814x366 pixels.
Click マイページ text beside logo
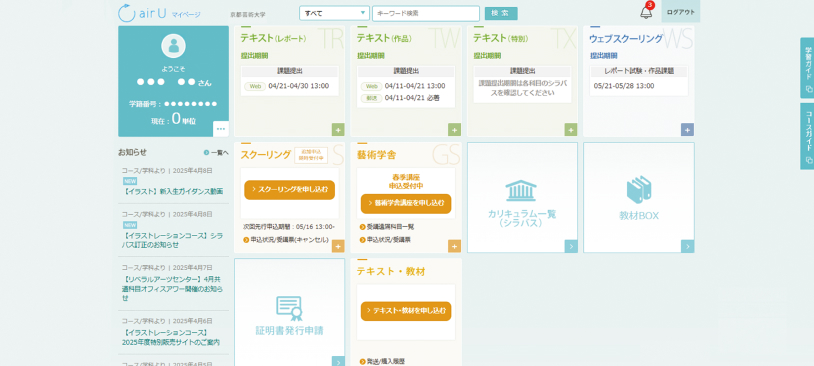tap(186, 15)
